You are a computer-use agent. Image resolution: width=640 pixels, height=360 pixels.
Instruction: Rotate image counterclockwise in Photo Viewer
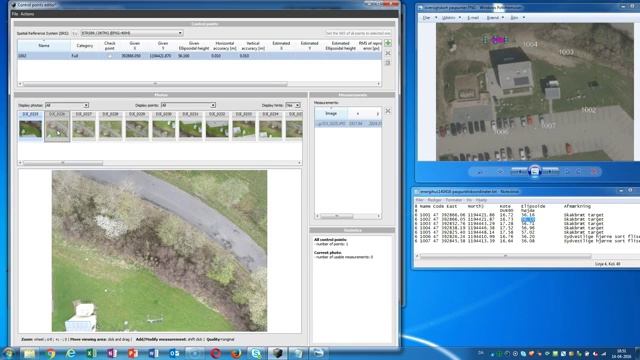pos(567,172)
